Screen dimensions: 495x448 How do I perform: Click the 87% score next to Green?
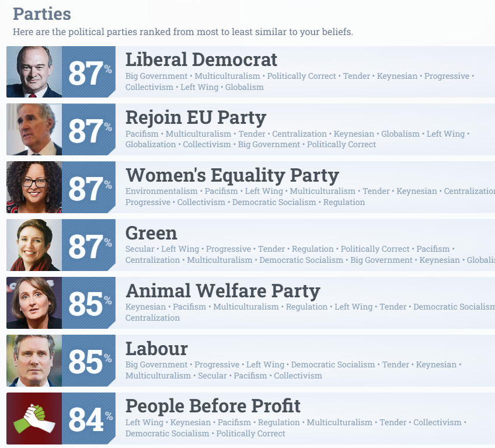click(89, 245)
